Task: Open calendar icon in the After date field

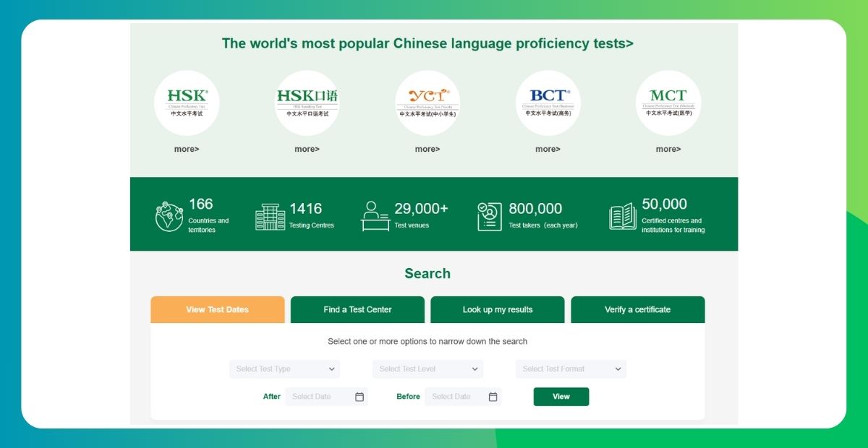Action: [x=359, y=397]
